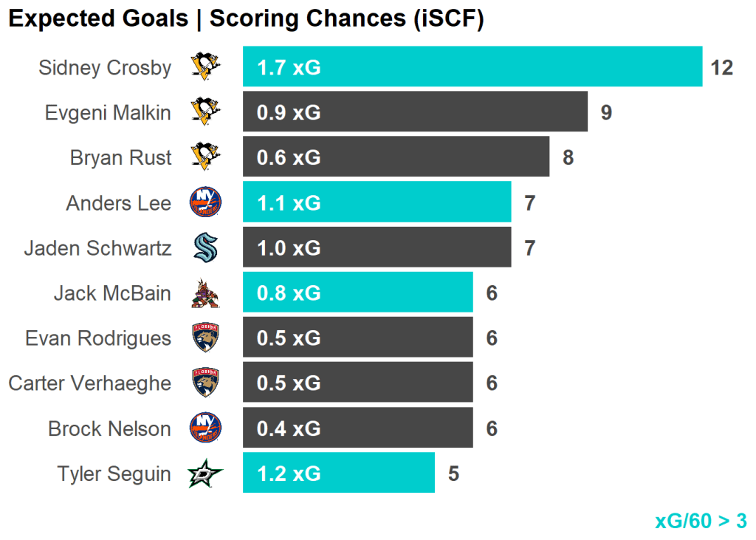Viewport: 756px width, 540px height.
Task: Select Evgeni Malkin's 0.9 xG bar
Action: (x=415, y=112)
